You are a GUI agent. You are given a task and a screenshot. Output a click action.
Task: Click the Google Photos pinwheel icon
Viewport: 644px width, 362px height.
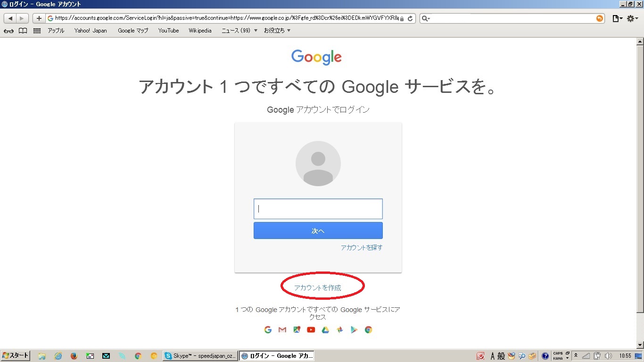point(339,330)
